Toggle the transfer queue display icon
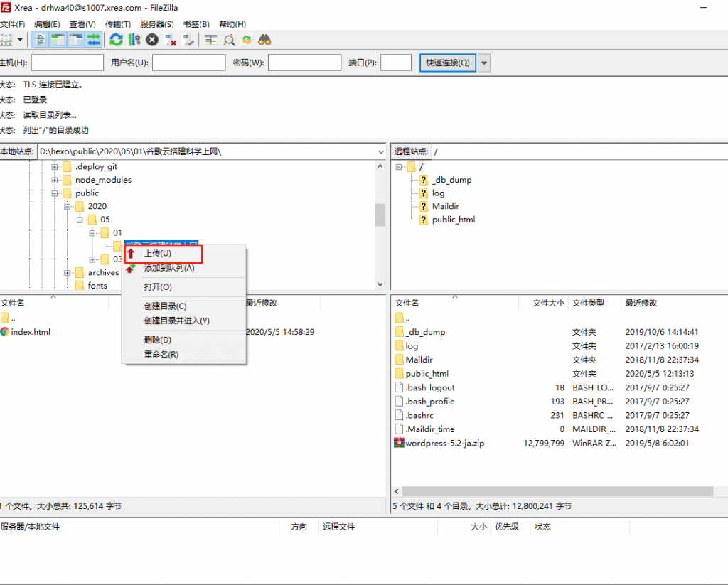The width and height of the screenshot is (728, 585). coord(93,40)
